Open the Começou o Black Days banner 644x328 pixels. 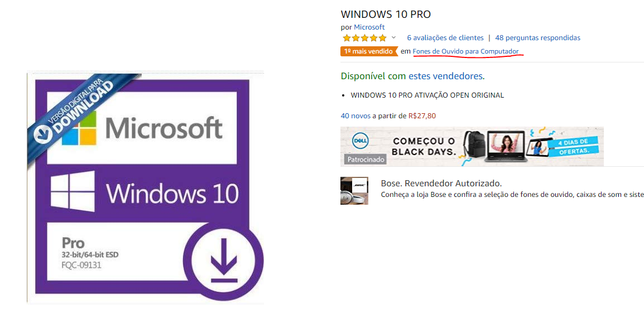pos(472,147)
